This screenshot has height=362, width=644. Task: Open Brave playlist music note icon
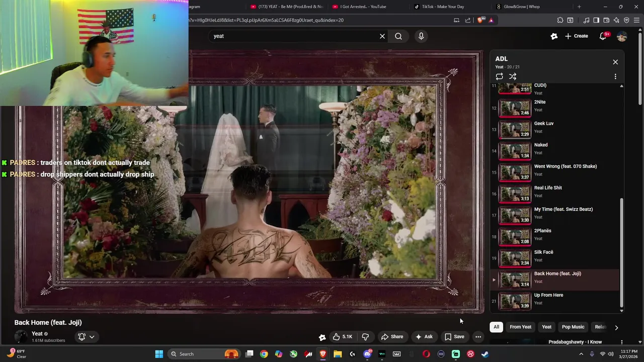(586, 20)
